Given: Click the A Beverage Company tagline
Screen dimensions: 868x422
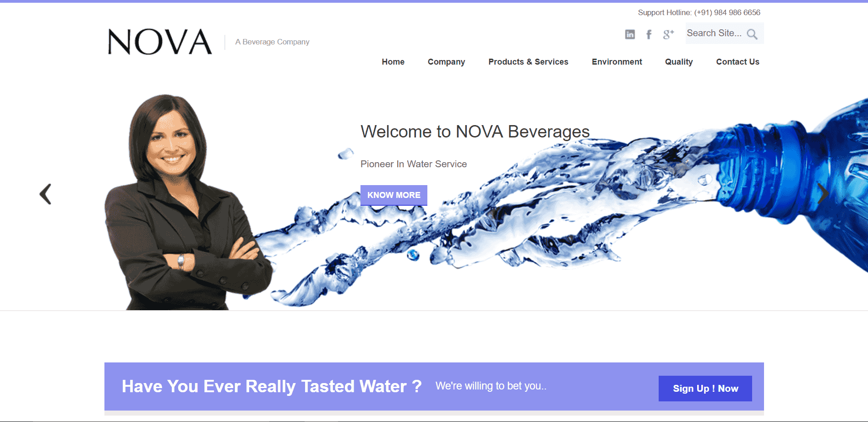Looking at the screenshot, I should pyautogui.click(x=272, y=42).
